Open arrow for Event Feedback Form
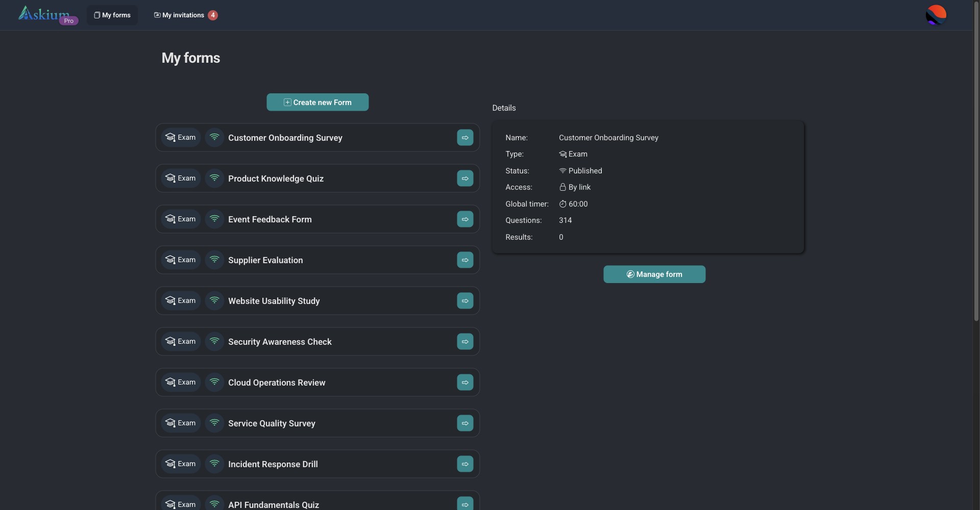 click(x=465, y=219)
